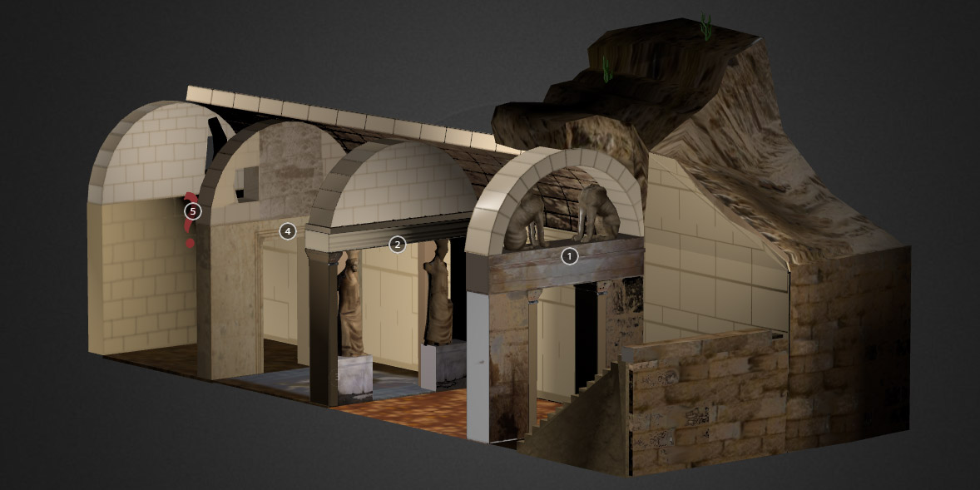The width and height of the screenshot is (980, 490).
Task: Click the red mark on the rear wall
Action: (x=191, y=243)
